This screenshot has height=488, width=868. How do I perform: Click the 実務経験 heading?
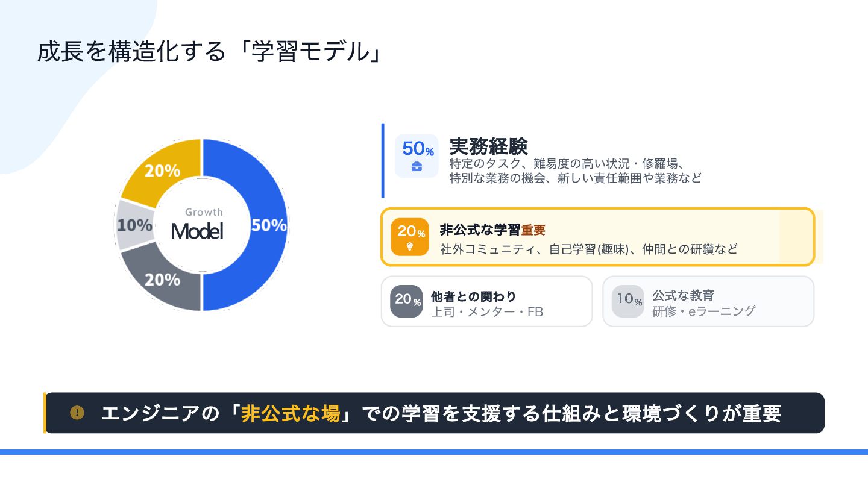[489, 146]
